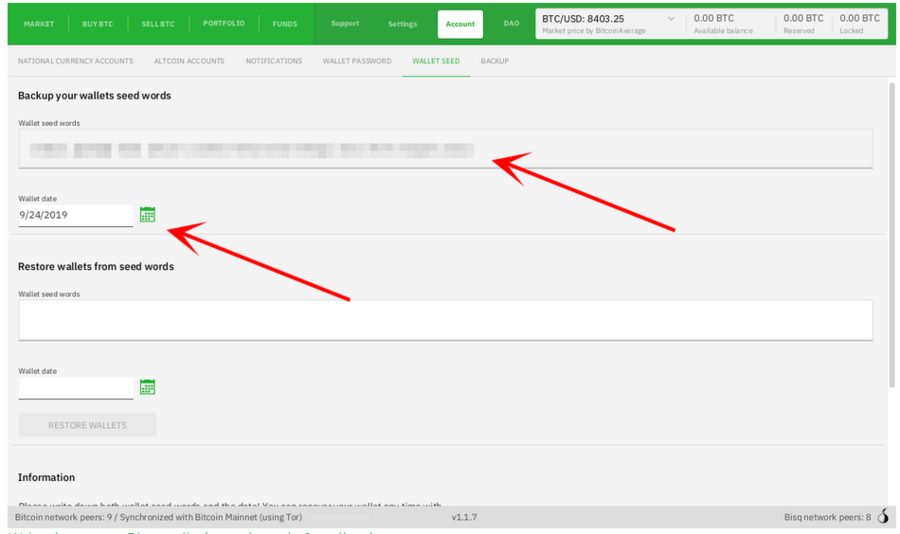The image size is (900, 534).
Task: Open calendar picker for restore wallet date
Action: (x=147, y=387)
